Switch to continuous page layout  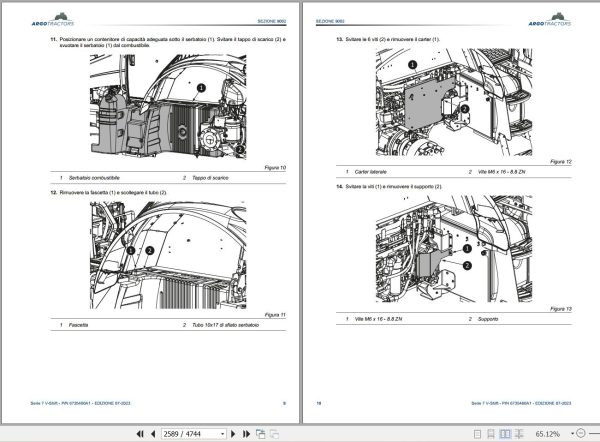[491, 434]
